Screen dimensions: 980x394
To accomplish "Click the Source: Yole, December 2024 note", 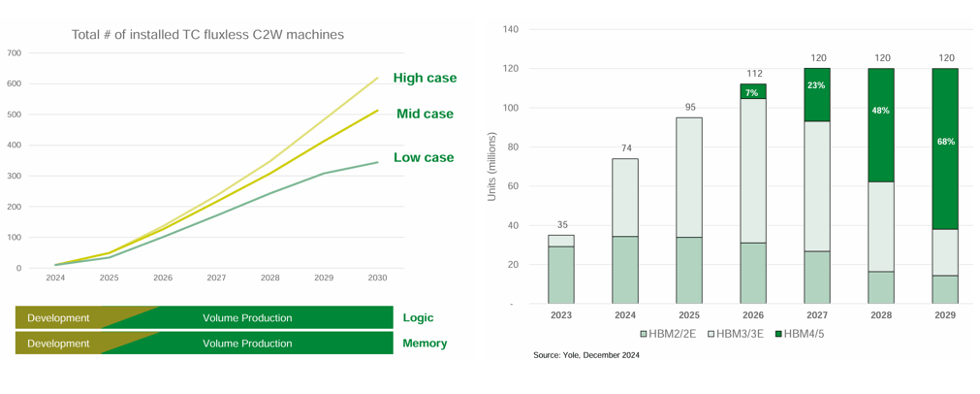I will click(x=585, y=356).
